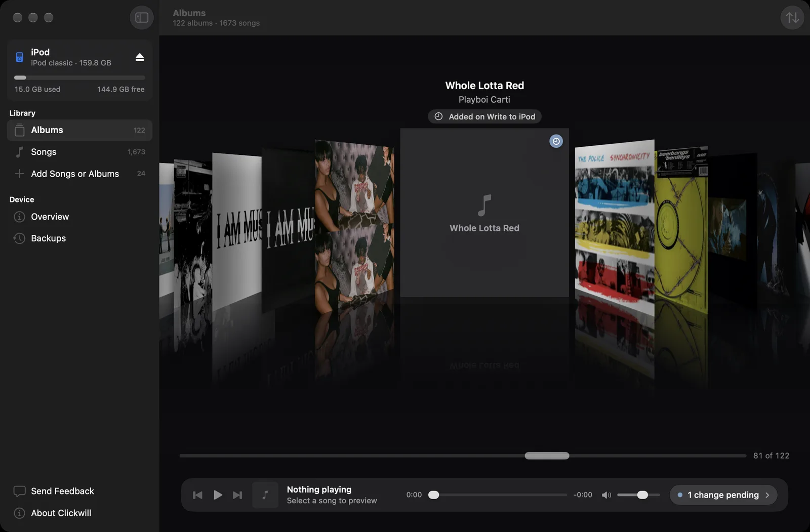This screenshot has height=532, width=810.
Task: Click the blue iPod device icon
Action: (19, 57)
